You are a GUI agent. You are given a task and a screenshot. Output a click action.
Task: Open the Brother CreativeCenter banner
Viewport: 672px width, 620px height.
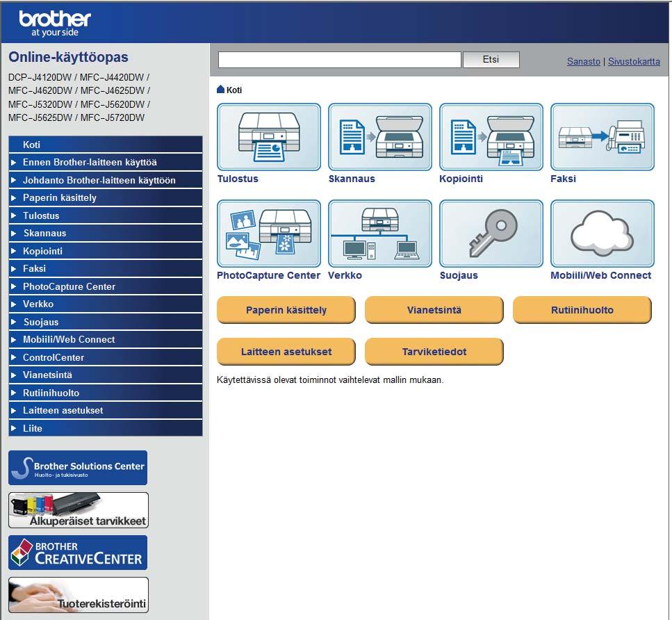pos(78,553)
